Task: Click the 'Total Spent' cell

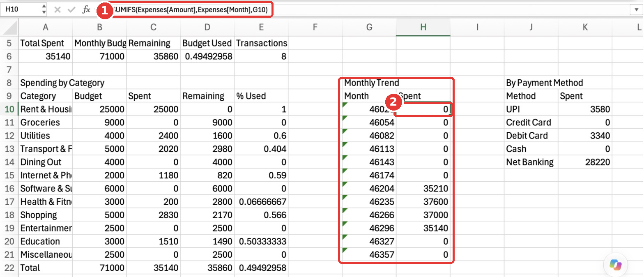Action: 46,43
